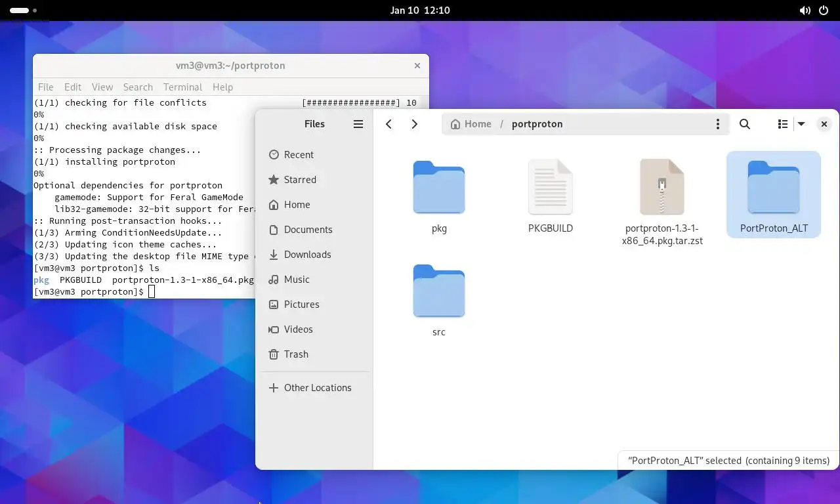Open view options dropdown arrow in Files
The width and height of the screenshot is (840, 504).
click(x=801, y=124)
